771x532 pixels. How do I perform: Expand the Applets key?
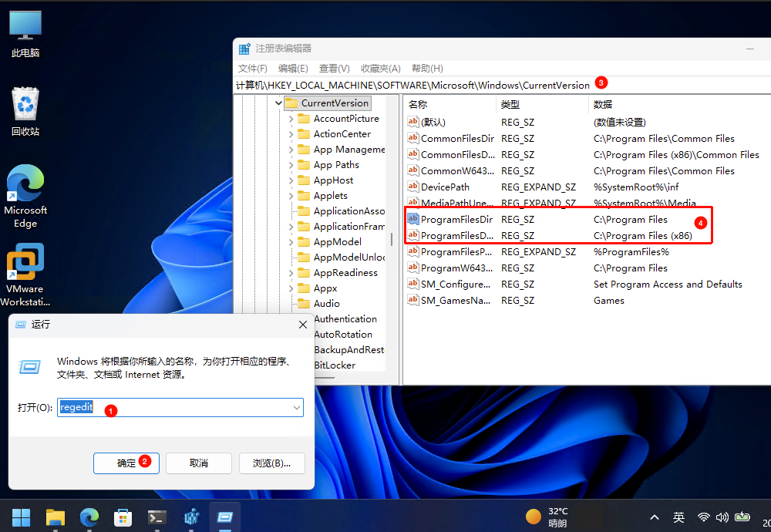tap(291, 196)
